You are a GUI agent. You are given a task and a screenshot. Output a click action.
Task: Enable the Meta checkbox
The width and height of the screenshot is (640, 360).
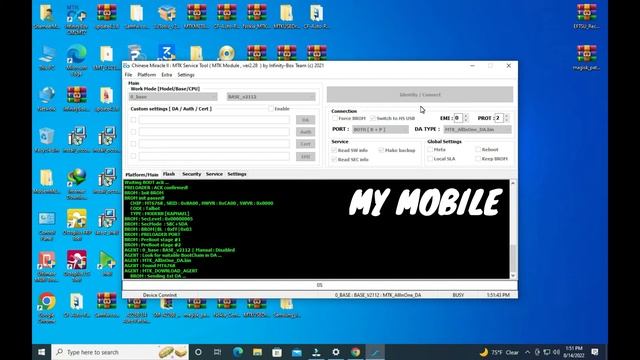click(430, 149)
